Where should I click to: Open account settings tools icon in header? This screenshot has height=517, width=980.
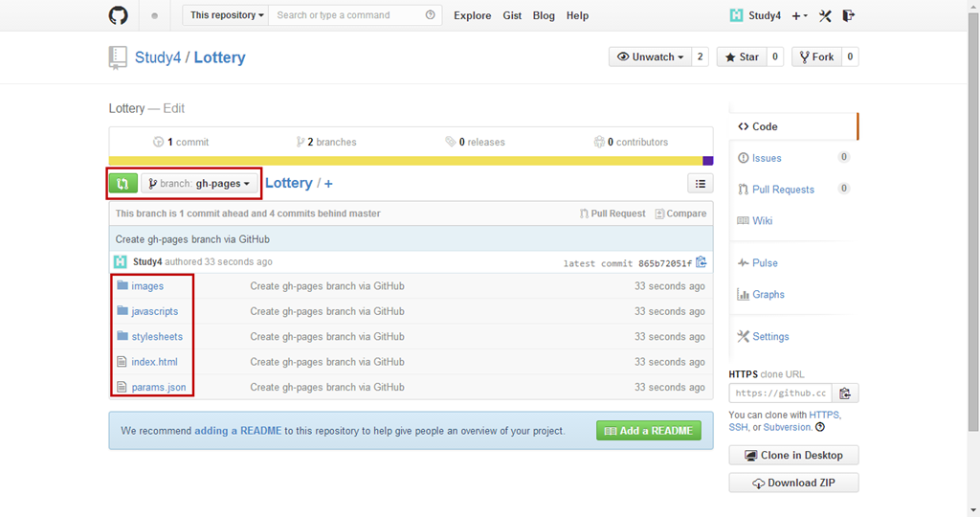click(825, 15)
